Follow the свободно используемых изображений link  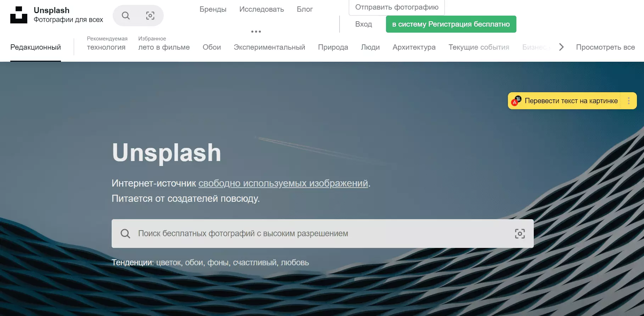pos(283,183)
